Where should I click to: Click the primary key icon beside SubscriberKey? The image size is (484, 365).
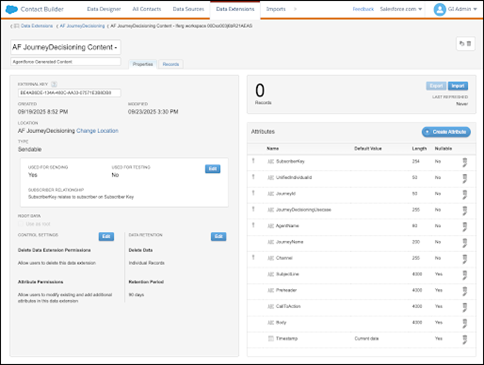[x=253, y=161]
